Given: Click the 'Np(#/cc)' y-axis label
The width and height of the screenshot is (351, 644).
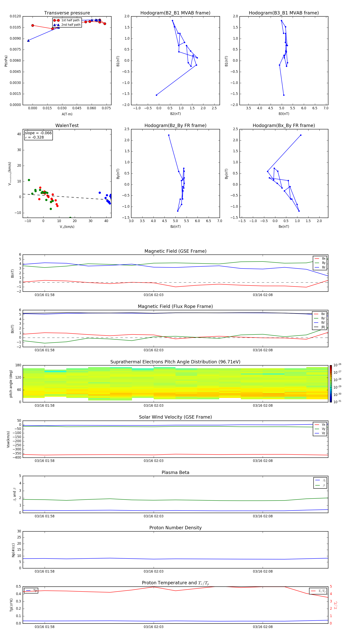Looking at the screenshot, I should (x=13, y=550).
